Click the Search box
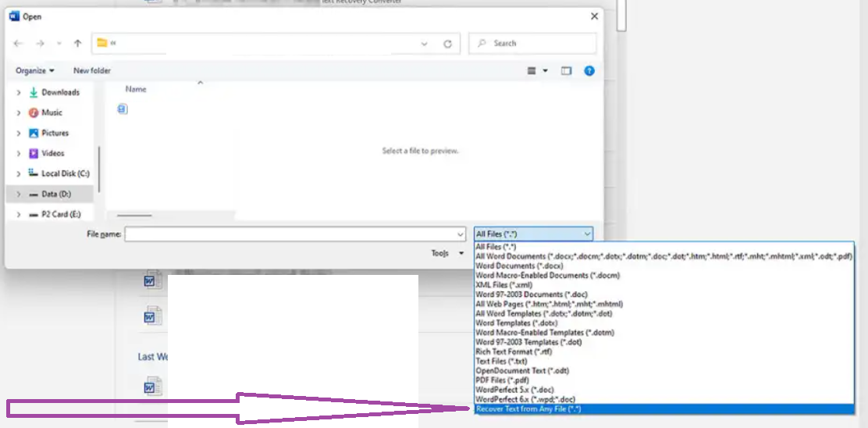 tap(532, 43)
